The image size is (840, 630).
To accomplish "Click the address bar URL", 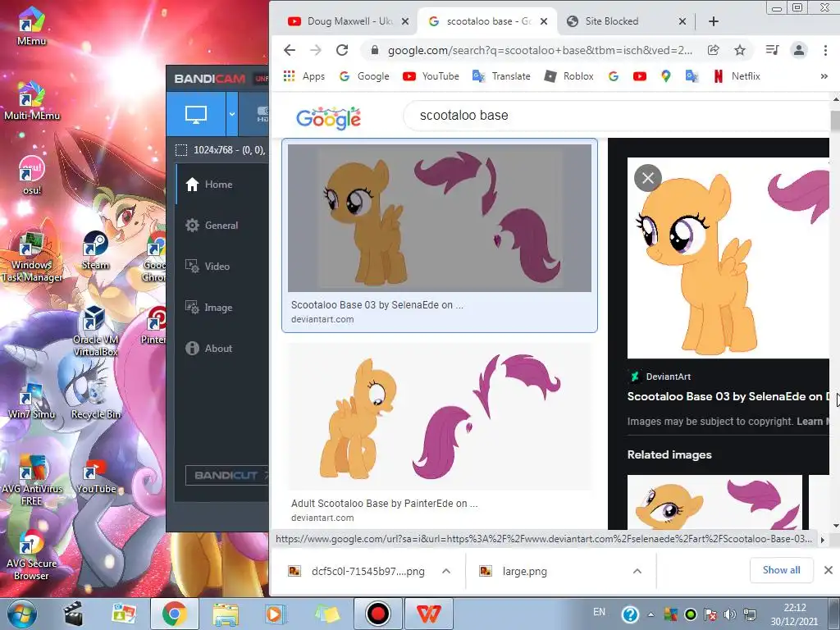I will click(x=540, y=50).
